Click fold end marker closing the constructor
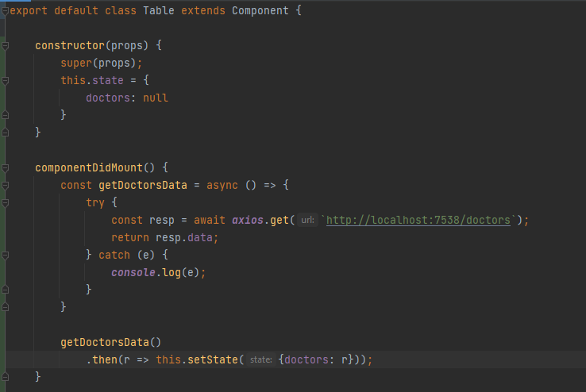 pos(6,133)
